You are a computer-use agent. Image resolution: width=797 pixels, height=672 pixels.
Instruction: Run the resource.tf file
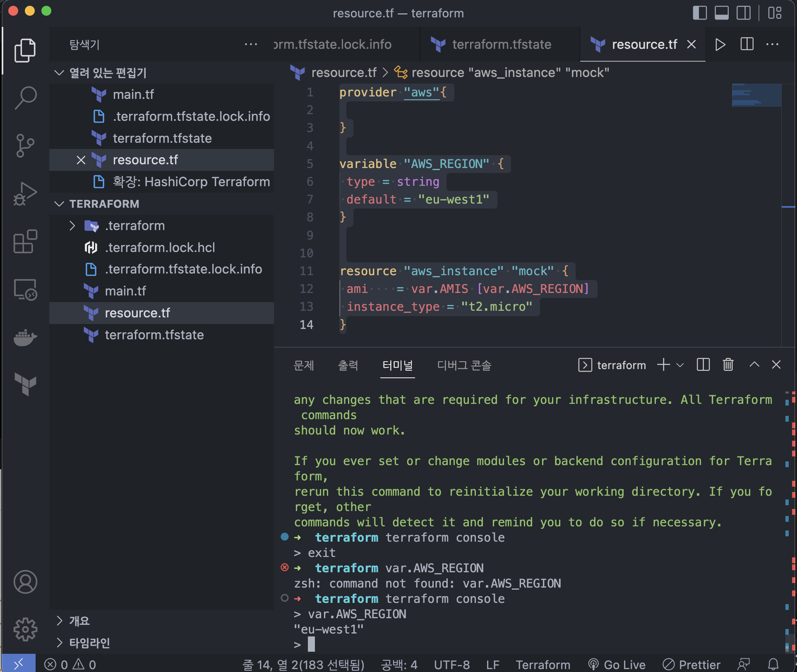click(x=720, y=44)
